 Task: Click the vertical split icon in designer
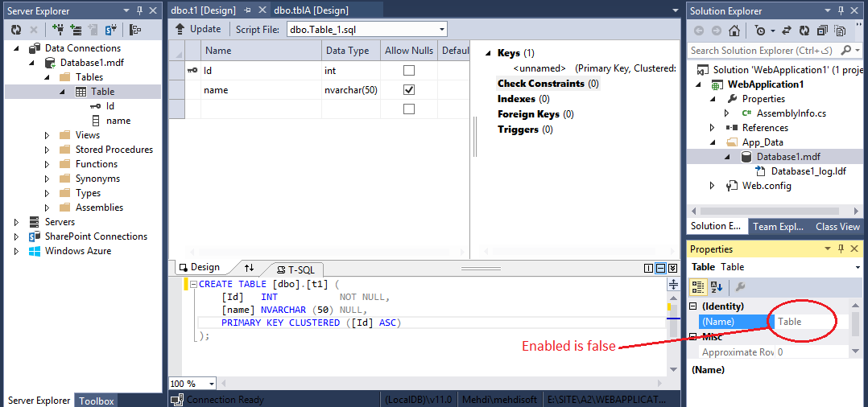pos(649,268)
